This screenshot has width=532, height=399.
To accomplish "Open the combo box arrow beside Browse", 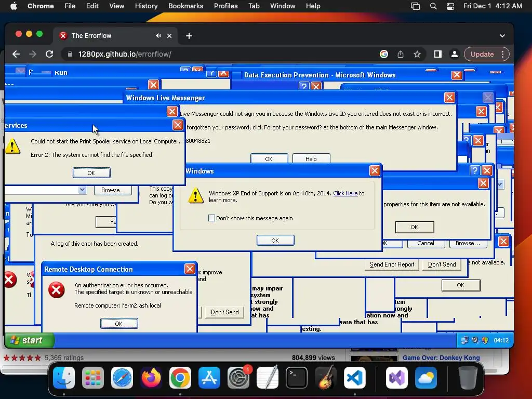I will tap(82, 190).
